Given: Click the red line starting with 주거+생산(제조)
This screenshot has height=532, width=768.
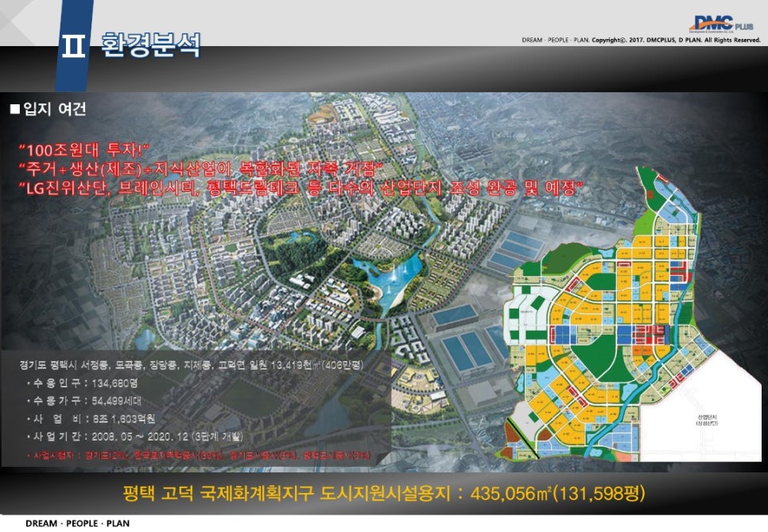Looking at the screenshot, I should point(201,169).
